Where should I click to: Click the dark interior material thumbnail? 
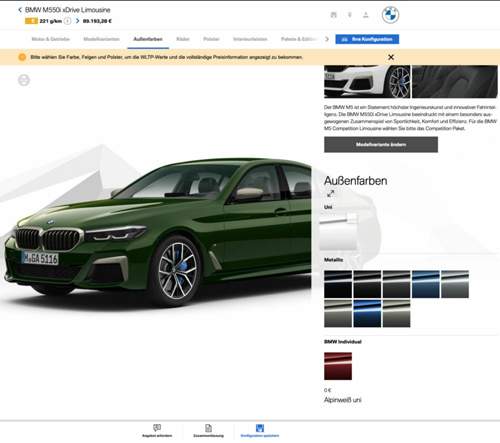[455, 82]
